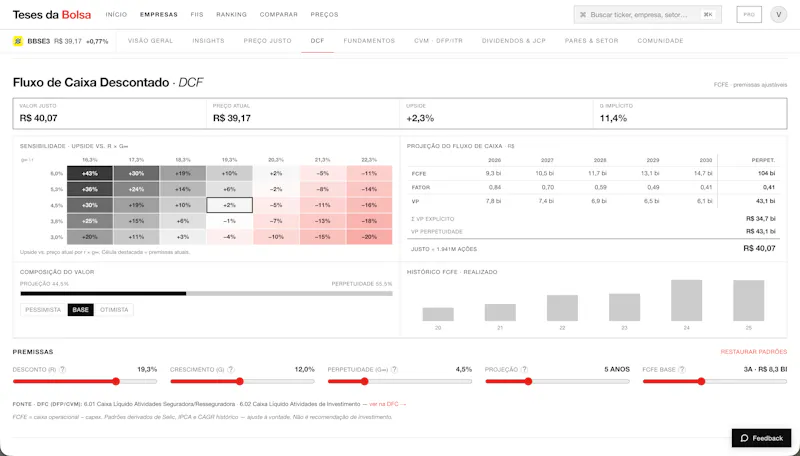This screenshot has width=800, height=456.
Task: Select the Base scenario
Action: [81, 310]
